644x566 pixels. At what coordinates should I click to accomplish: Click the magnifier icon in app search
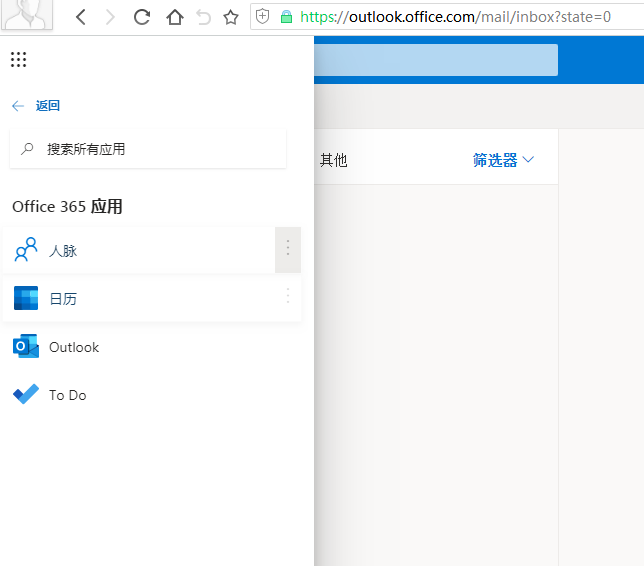click(x=27, y=149)
